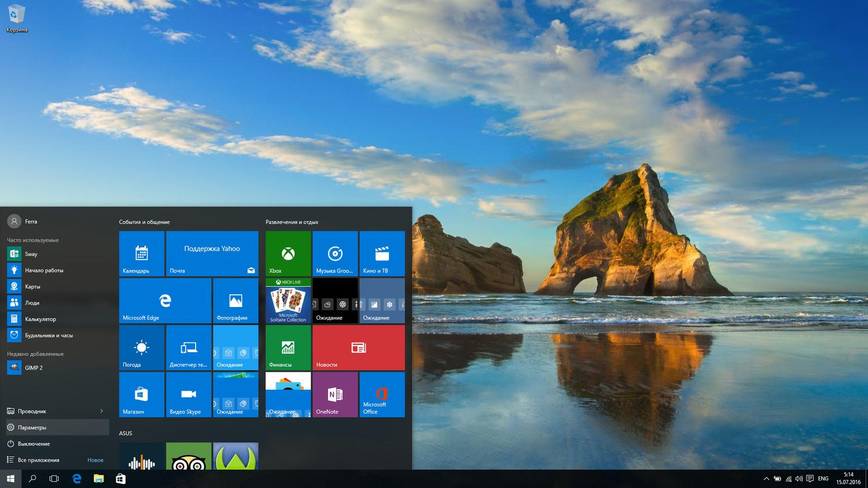Expand the Explorer (Проводник) submenu arrow

pyautogui.click(x=101, y=411)
